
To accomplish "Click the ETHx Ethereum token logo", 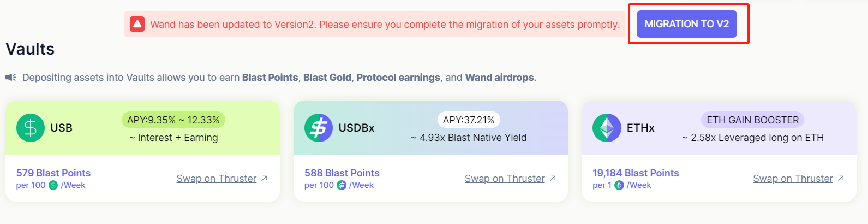I will tap(607, 128).
